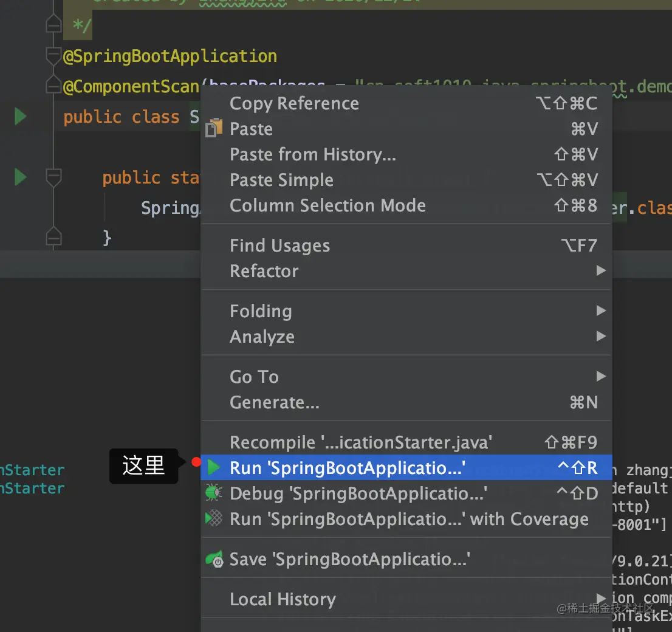This screenshot has width=672, height=632.
Task: Click the run gutter arrow beside public class
Action: click(x=21, y=116)
